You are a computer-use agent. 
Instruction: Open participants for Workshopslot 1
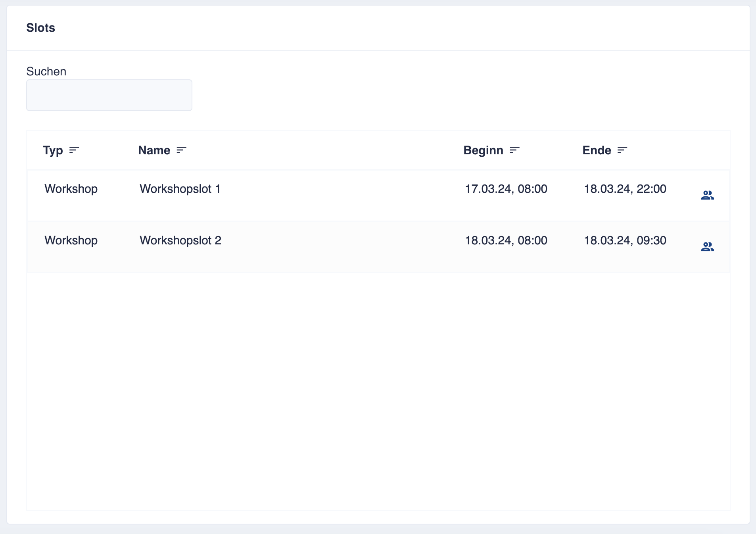tap(707, 195)
